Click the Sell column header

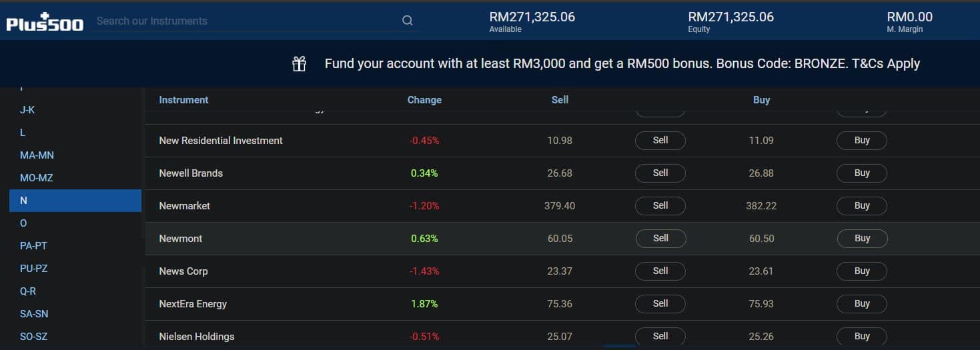click(x=560, y=100)
